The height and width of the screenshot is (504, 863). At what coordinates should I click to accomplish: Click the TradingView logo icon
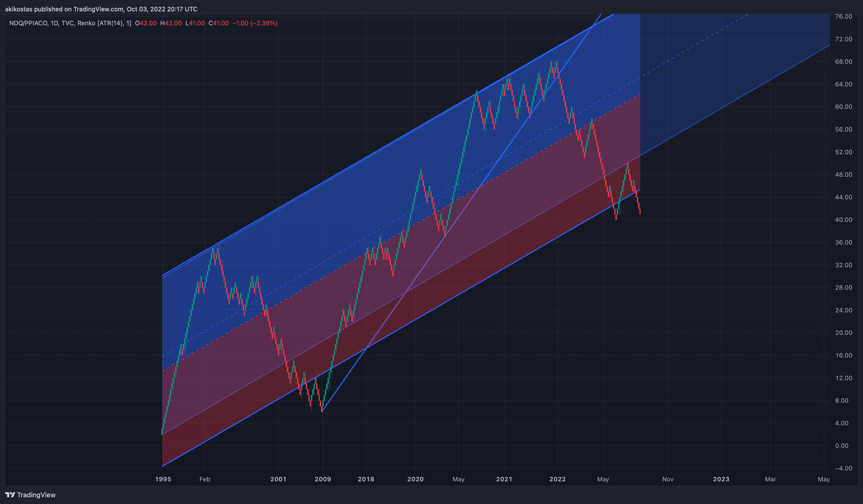(10, 495)
